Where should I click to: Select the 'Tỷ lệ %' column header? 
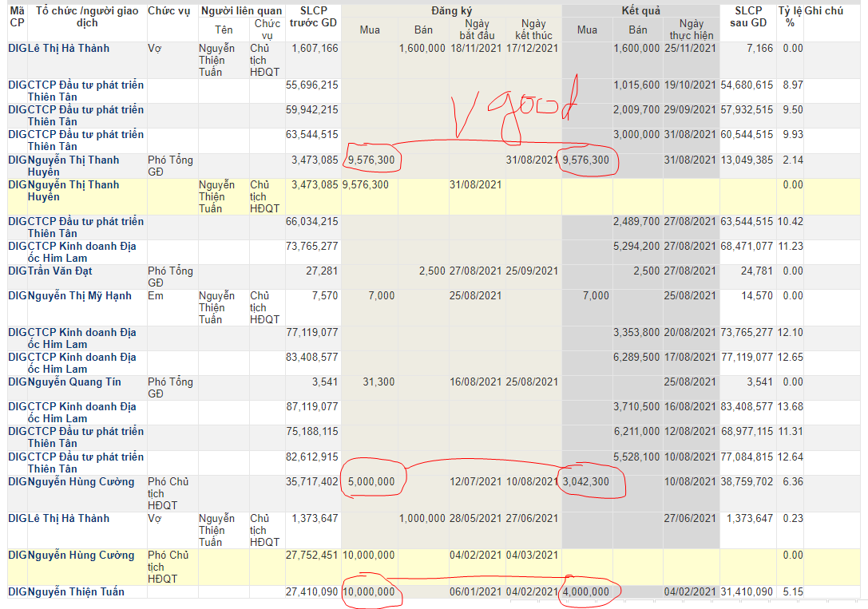click(x=791, y=17)
